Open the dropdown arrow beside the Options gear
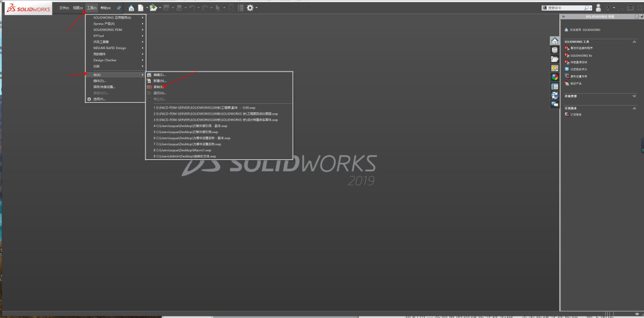 pos(256,8)
